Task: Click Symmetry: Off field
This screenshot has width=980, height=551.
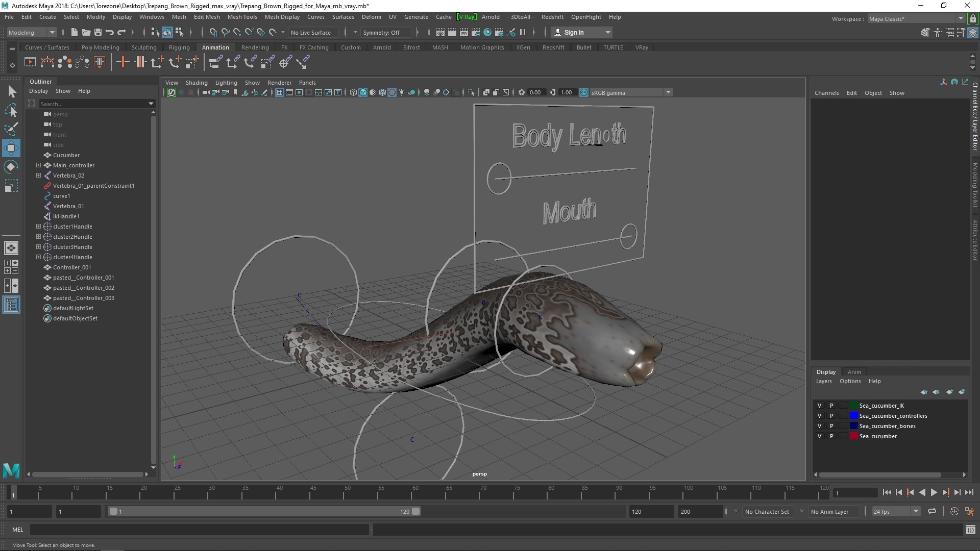Action: pyautogui.click(x=385, y=32)
